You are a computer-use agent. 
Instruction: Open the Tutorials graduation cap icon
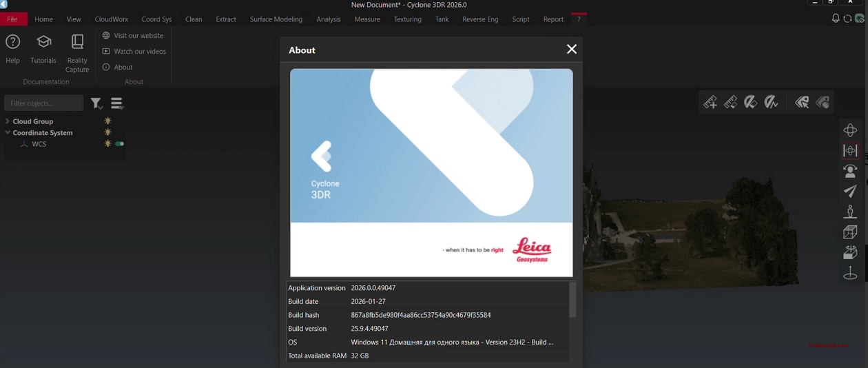click(43, 43)
